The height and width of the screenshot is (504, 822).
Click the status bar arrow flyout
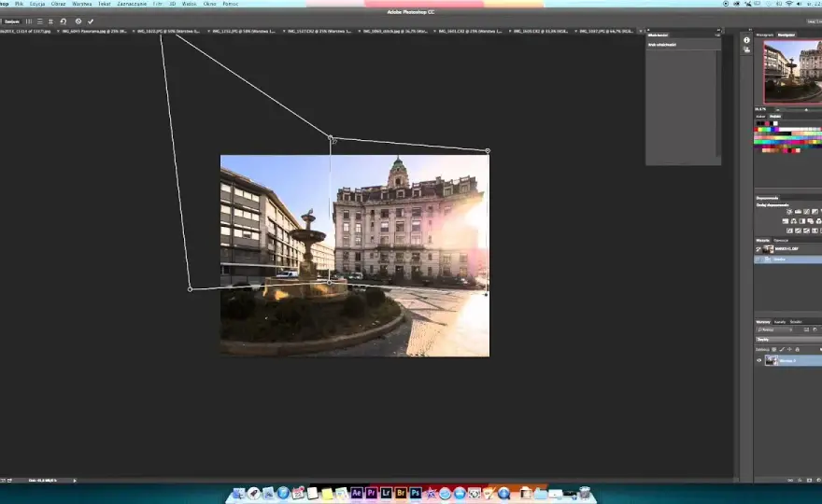point(75,480)
